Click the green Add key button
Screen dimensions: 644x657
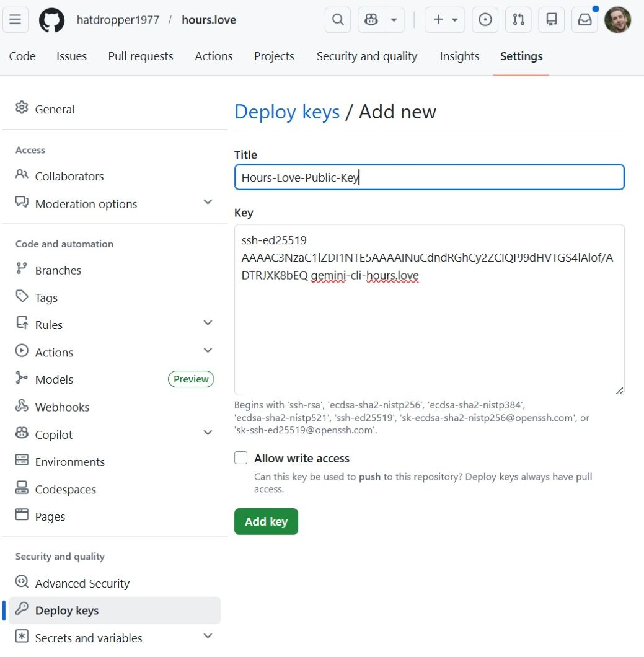(266, 521)
